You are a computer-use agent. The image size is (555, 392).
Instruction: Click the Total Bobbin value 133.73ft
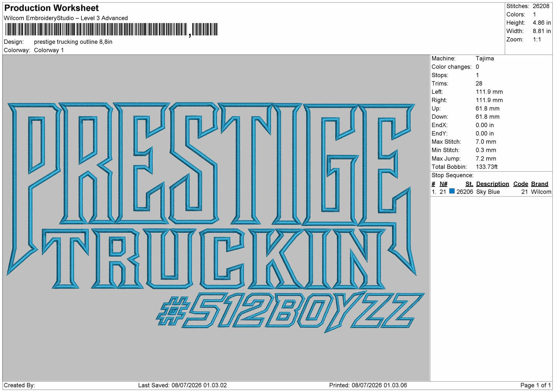487,167
